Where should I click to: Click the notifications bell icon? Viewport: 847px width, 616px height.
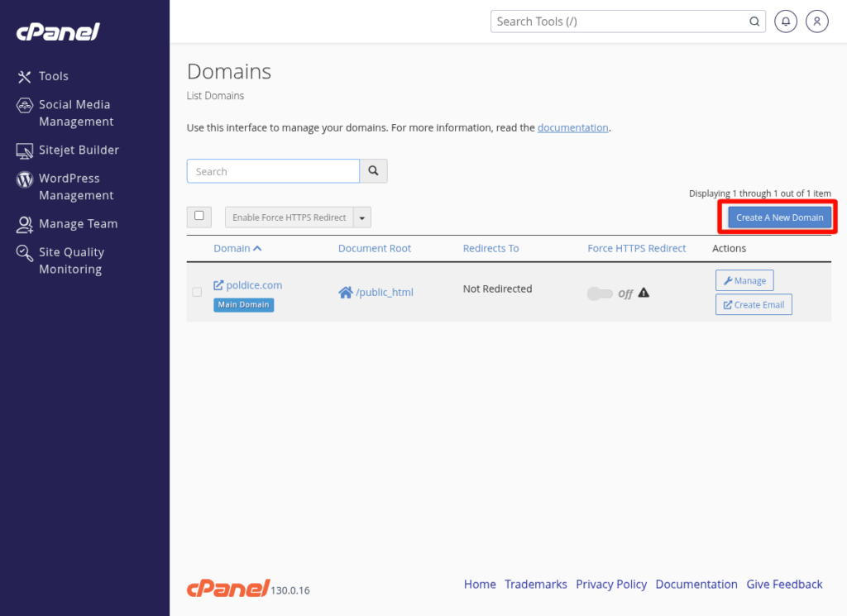tap(786, 21)
